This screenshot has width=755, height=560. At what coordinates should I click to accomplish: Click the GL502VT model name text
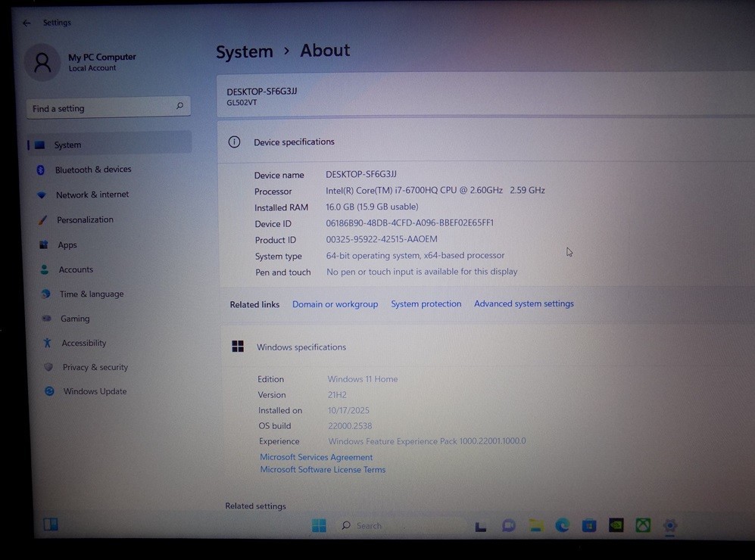(242, 102)
